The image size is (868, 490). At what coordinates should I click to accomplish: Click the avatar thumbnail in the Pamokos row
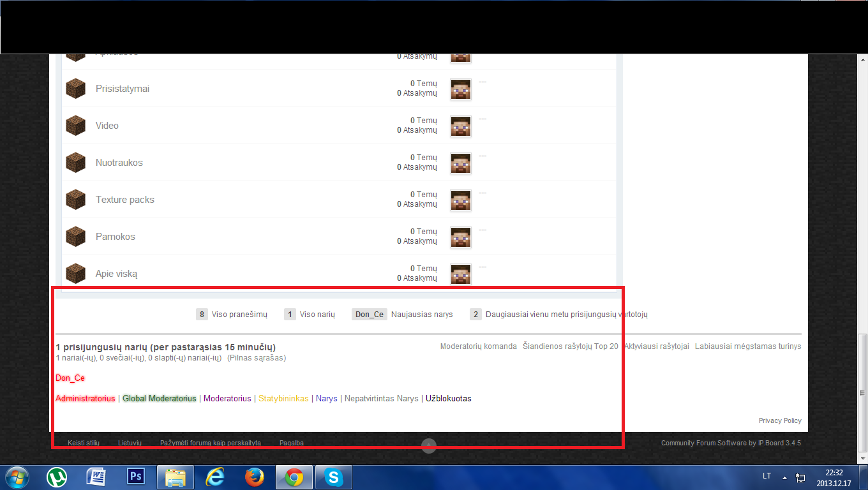coord(461,237)
